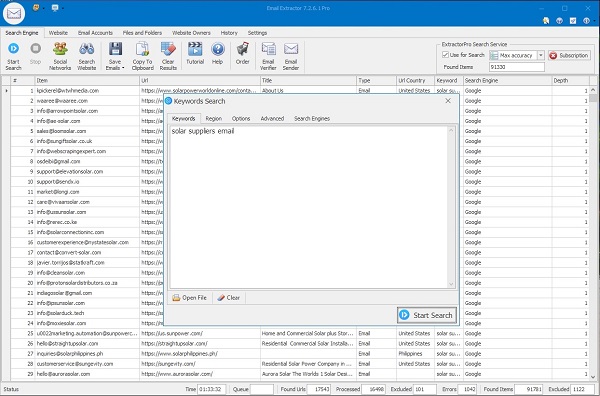Click the Clear button in Keywords dialog

coord(228,298)
